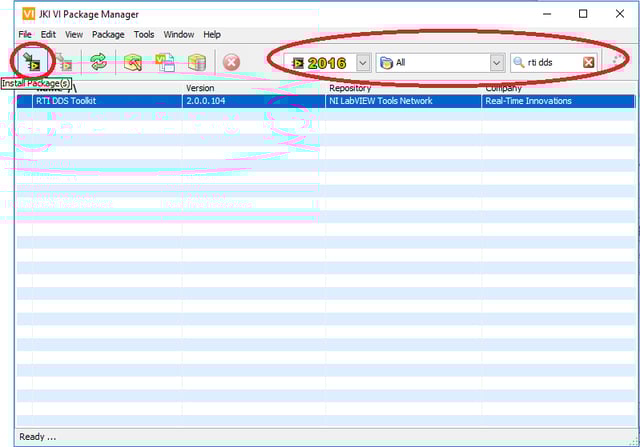Maximize the VI Package Manager window

pos(583,14)
